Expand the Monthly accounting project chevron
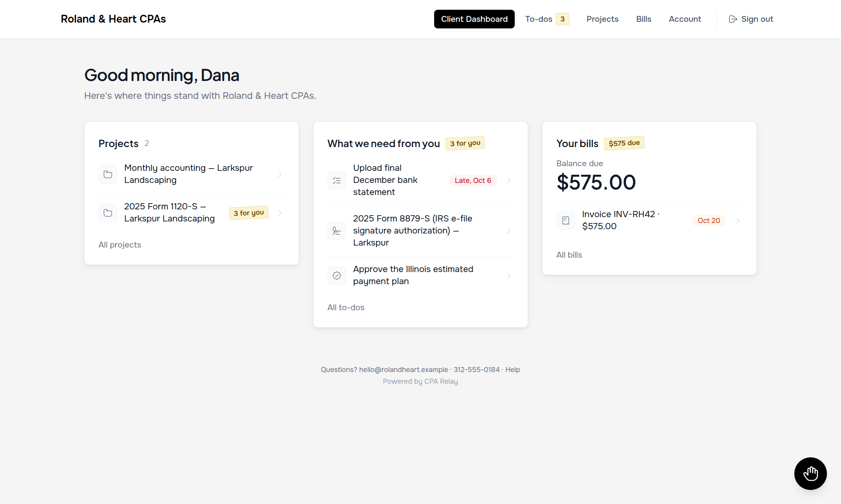Screen dimensions: 841x504 (x=280, y=174)
